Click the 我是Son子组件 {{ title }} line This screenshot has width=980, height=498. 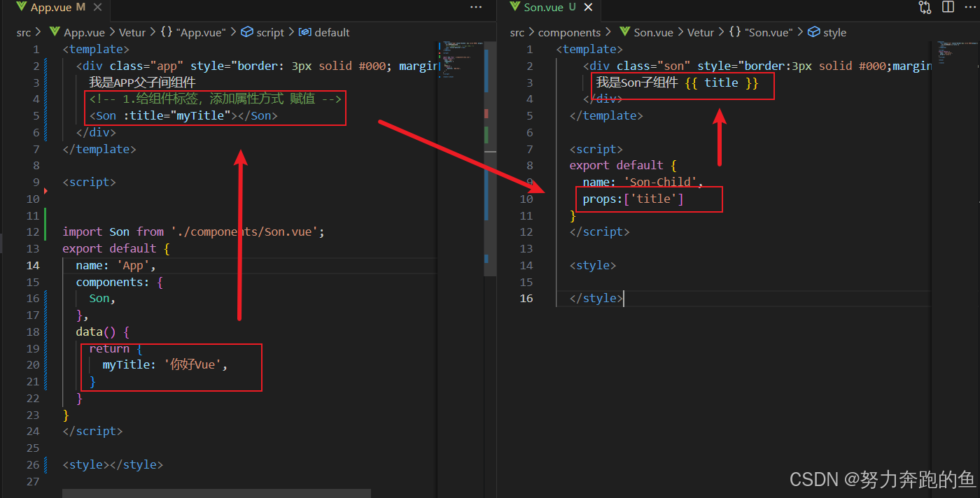pyautogui.click(x=677, y=83)
